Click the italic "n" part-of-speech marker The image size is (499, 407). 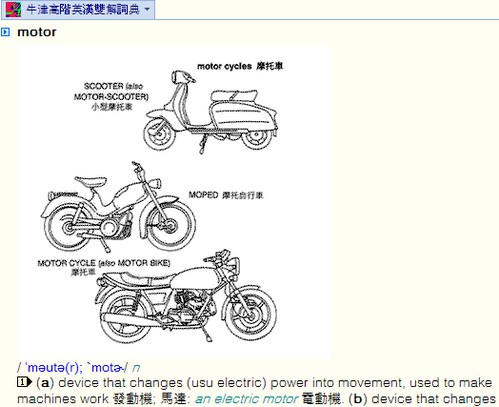coord(136,368)
